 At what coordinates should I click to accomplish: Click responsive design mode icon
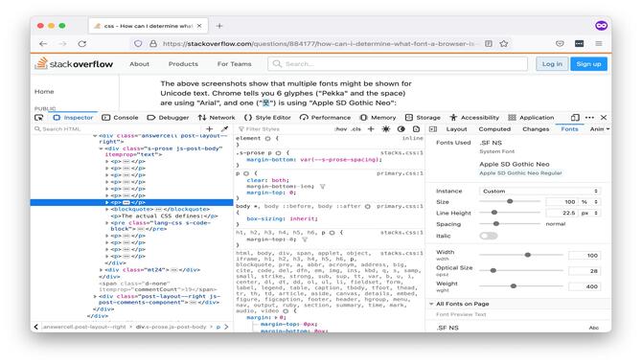pyautogui.click(x=575, y=118)
